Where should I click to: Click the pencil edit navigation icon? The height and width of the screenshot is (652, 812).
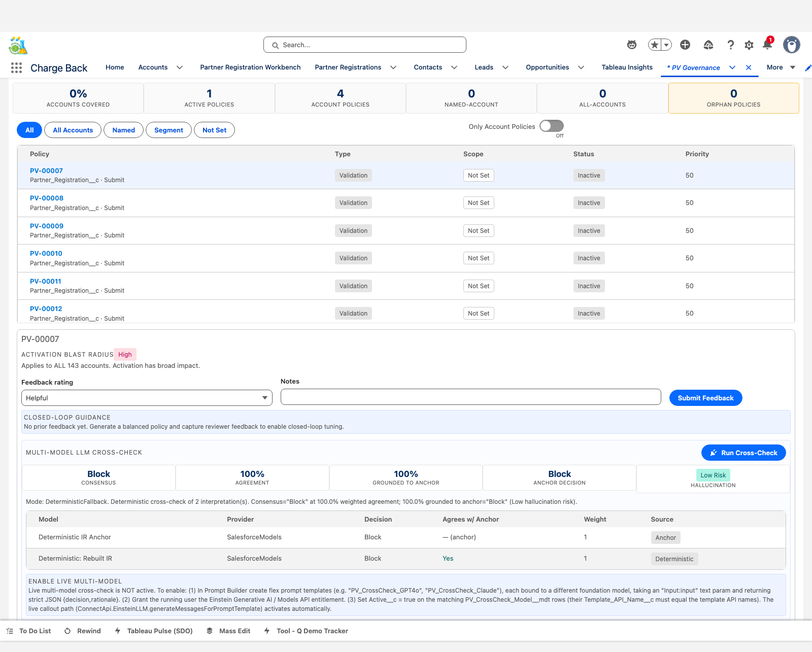point(808,67)
